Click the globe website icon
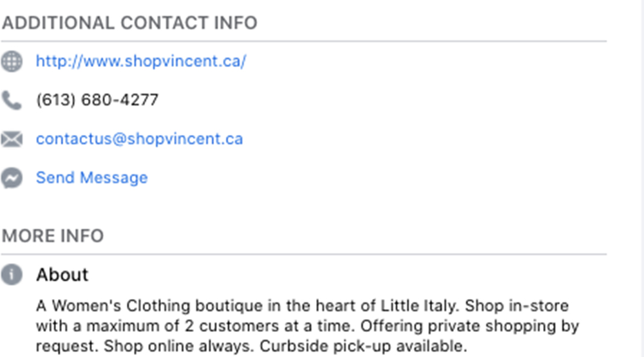This screenshot has height=357, width=644. 12,62
